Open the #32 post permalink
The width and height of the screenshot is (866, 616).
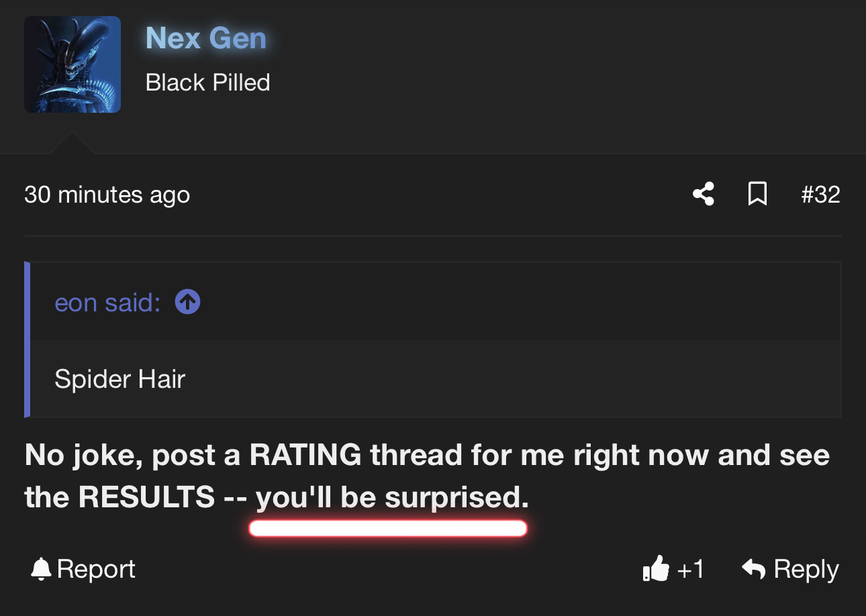pyautogui.click(x=820, y=195)
